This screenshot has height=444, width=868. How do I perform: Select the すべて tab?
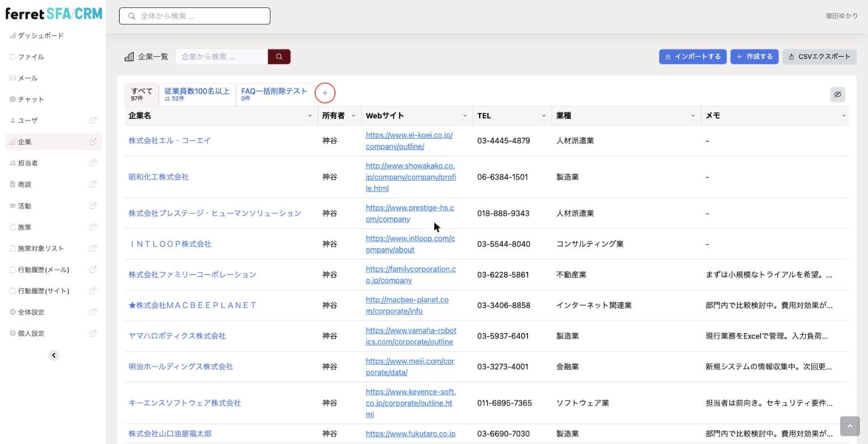point(142,94)
